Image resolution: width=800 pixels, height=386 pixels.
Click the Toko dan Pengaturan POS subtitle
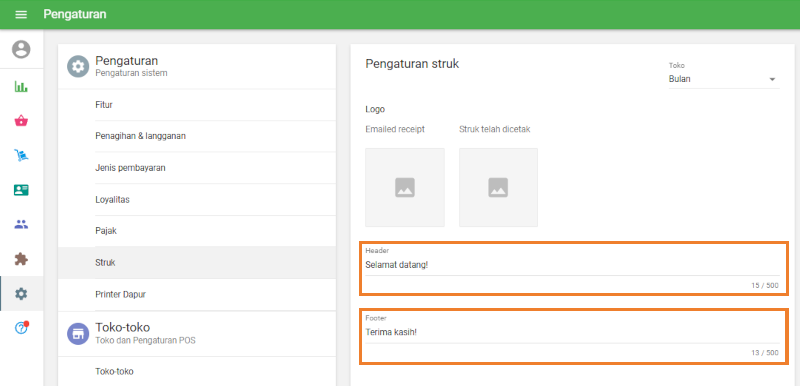pos(145,340)
